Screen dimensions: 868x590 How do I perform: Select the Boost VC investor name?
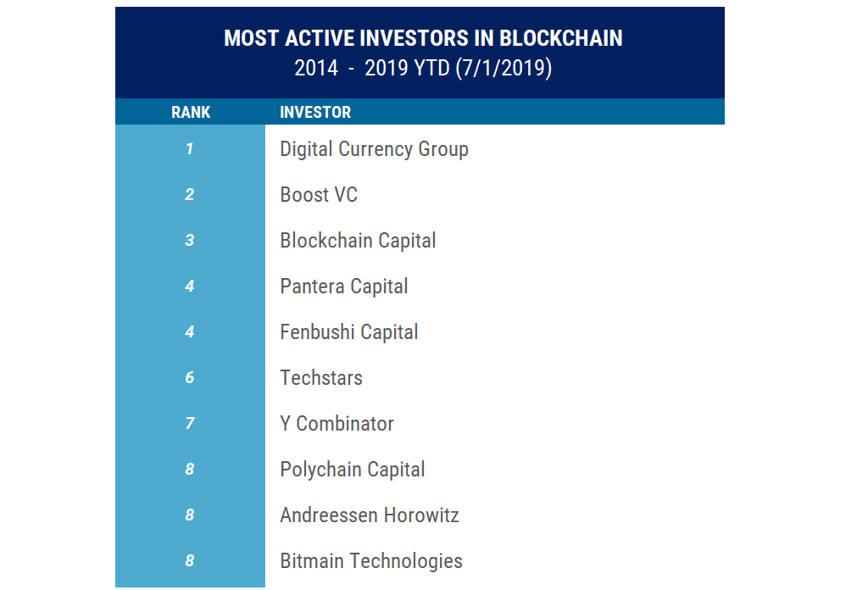click(x=319, y=195)
